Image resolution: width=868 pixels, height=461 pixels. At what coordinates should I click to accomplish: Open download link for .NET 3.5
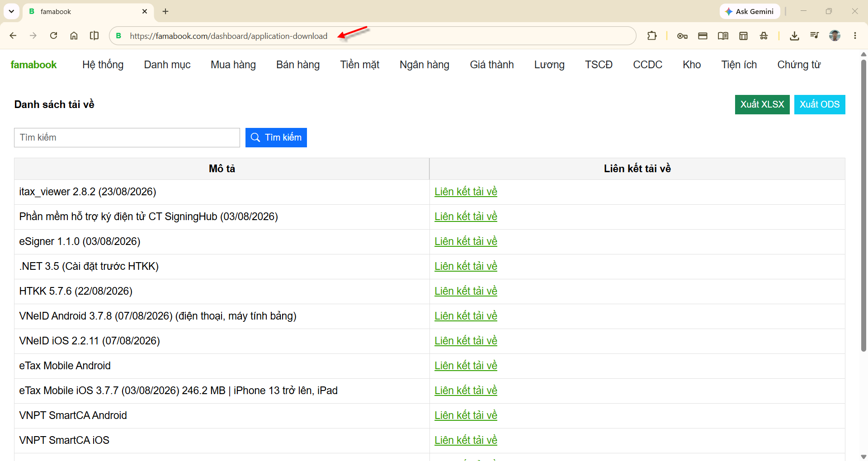pyautogui.click(x=466, y=266)
